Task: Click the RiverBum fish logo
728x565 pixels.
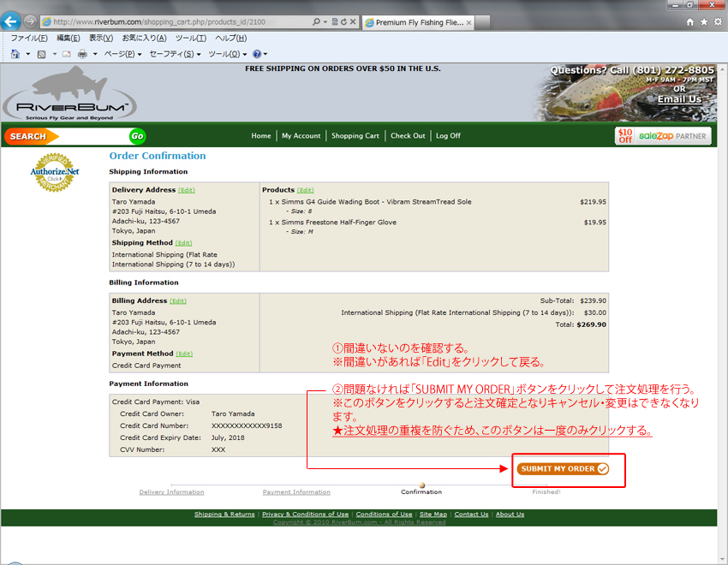Action: (69, 93)
